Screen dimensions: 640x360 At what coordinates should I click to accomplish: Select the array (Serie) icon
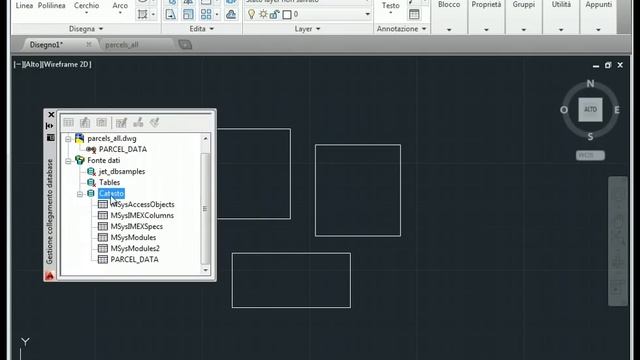[x=206, y=14]
